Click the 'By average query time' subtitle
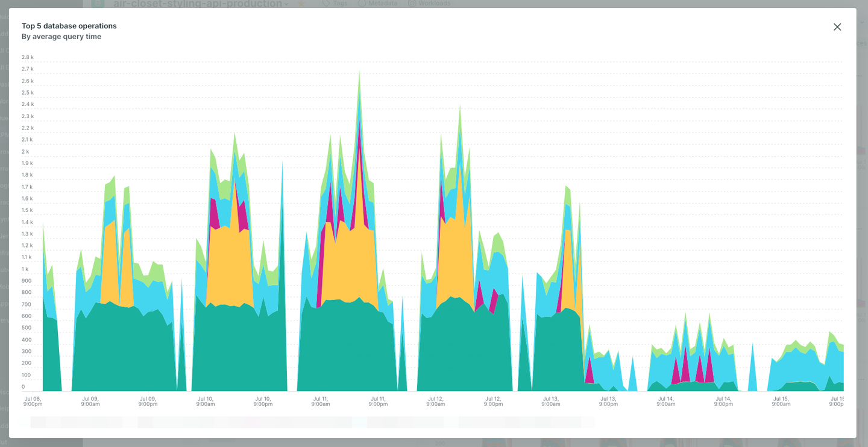The width and height of the screenshot is (868, 447). [x=61, y=37]
